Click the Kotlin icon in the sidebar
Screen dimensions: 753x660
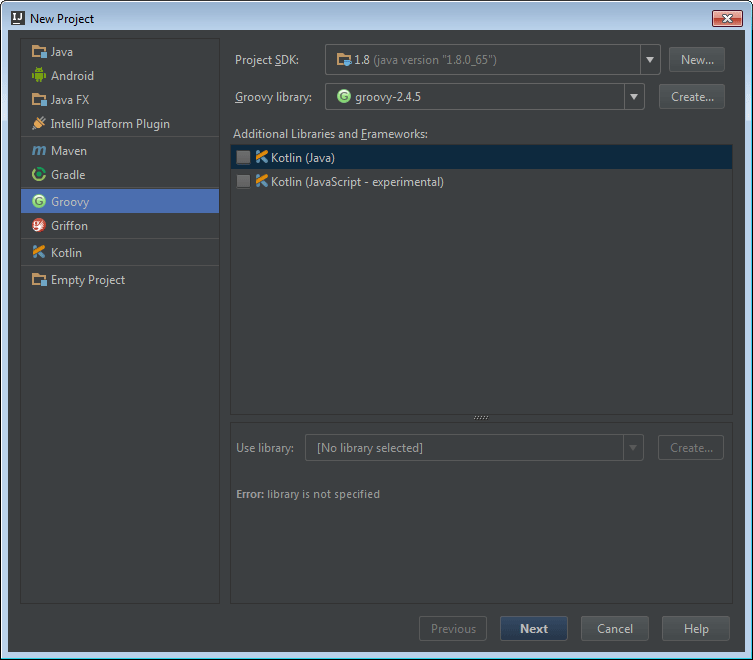pyautogui.click(x=39, y=252)
